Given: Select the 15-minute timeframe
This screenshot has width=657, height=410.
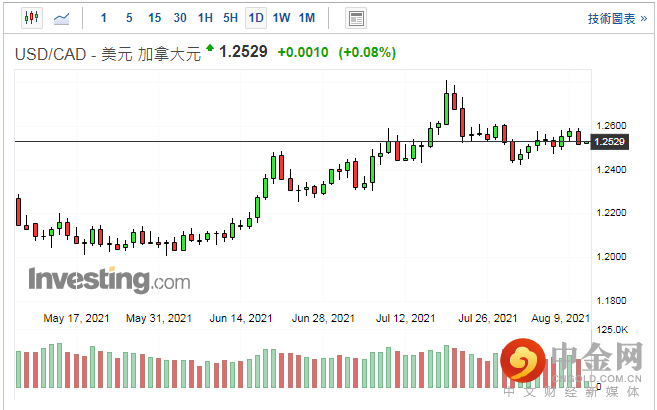Looking at the screenshot, I should [154, 18].
